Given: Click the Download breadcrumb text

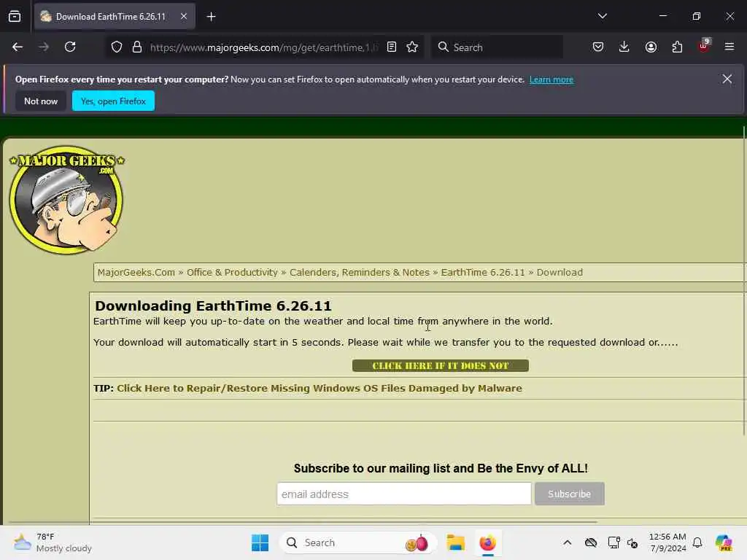Looking at the screenshot, I should click(560, 273).
